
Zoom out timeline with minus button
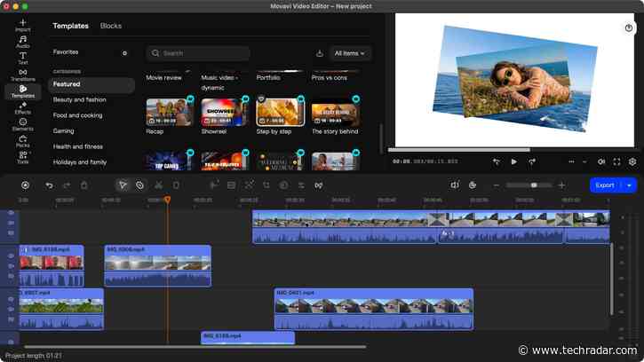pos(497,185)
